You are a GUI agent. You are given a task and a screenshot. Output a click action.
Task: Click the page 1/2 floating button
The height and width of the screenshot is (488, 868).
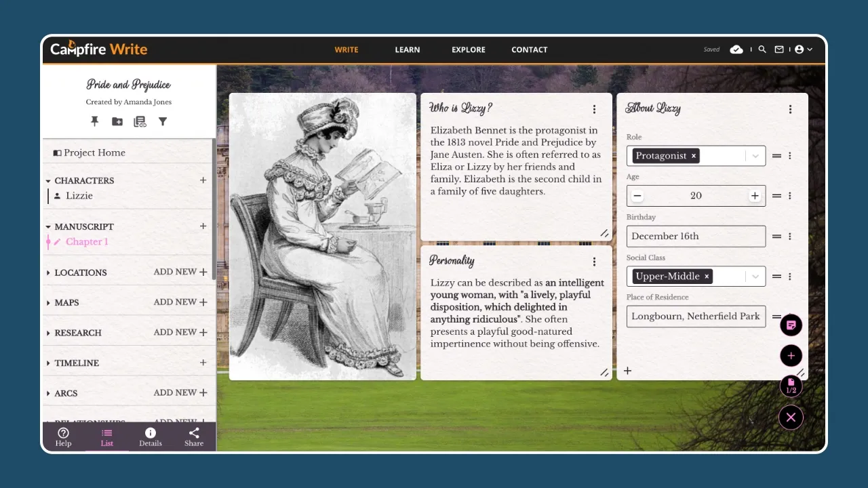(791, 386)
